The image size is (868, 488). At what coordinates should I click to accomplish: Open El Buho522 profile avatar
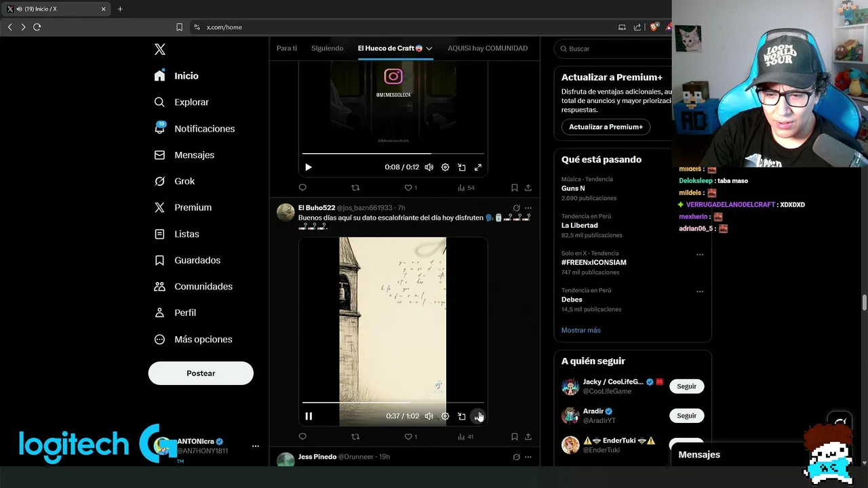(x=285, y=212)
